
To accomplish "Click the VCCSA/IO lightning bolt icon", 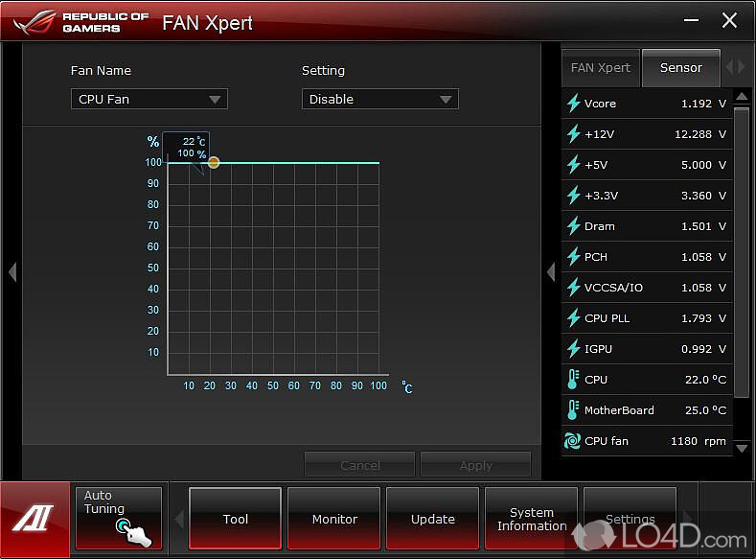I will coord(573,288).
